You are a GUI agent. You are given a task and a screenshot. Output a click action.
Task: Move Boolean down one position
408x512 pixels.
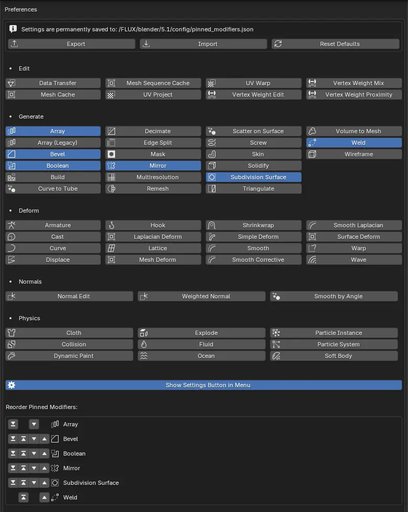click(x=34, y=453)
